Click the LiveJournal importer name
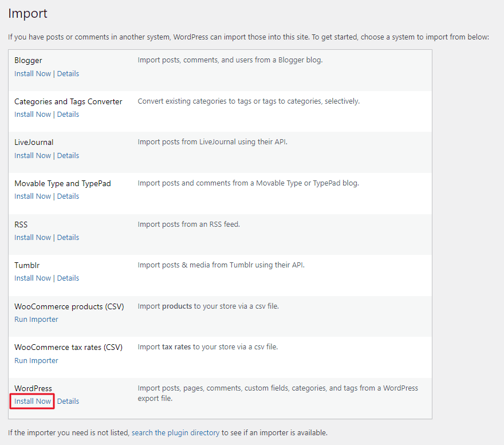Image resolution: width=504 pixels, height=445 pixels. coord(34,143)
